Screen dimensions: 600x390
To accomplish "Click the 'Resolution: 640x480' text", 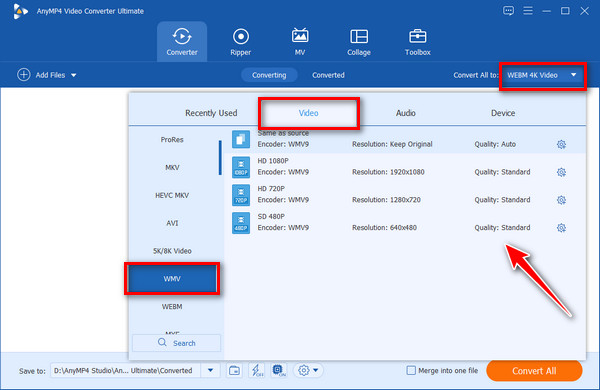I will [384, 228].
